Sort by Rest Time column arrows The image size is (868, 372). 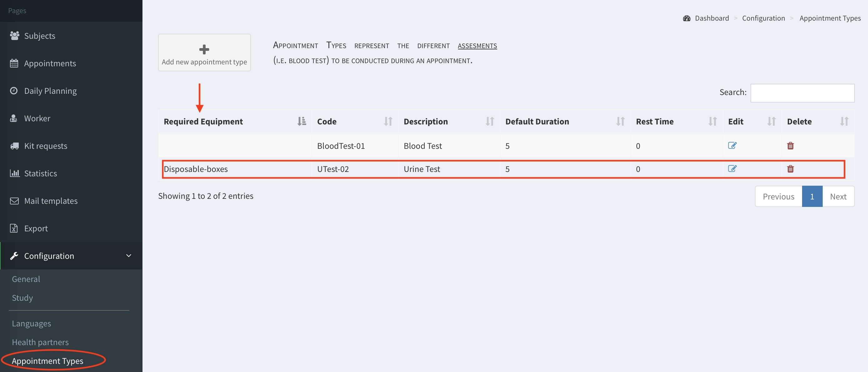(x=712, y=121)
